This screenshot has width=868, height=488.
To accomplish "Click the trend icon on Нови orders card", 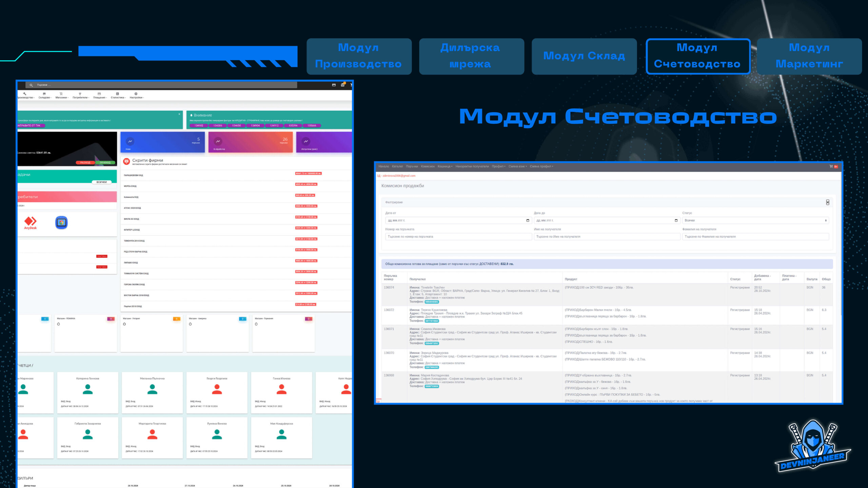I will (x=130, y=141).
